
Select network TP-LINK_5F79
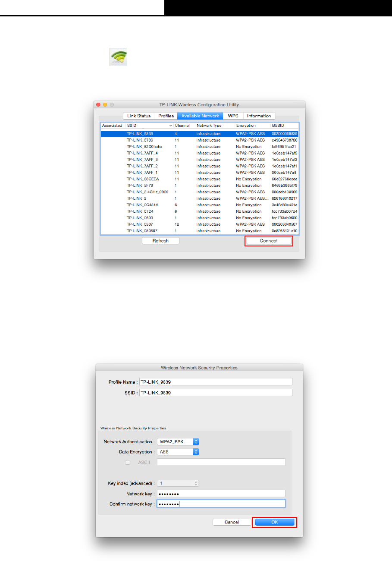[x=200, y=186]
